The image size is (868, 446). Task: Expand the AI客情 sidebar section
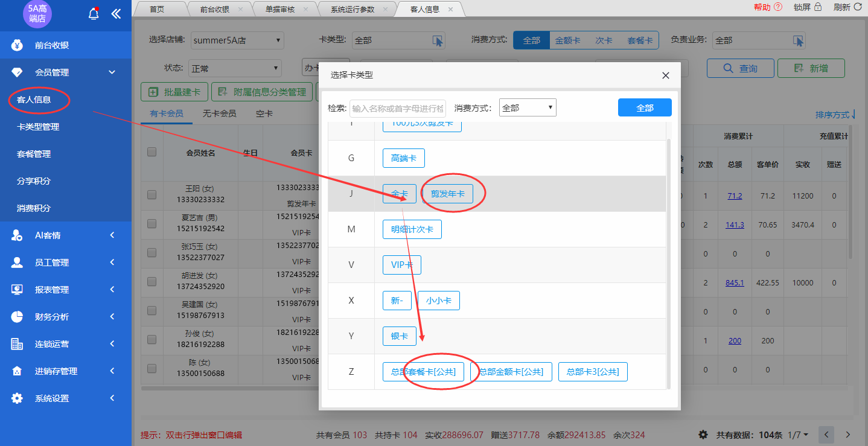coord(112,235)
